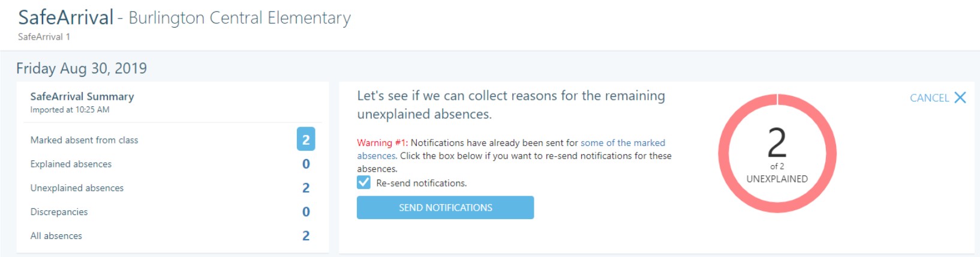Viewport: 980px width, 257px height.
Task: Uncheck the Re-send notifications checkbox
Action: click(x=363, y=183)
